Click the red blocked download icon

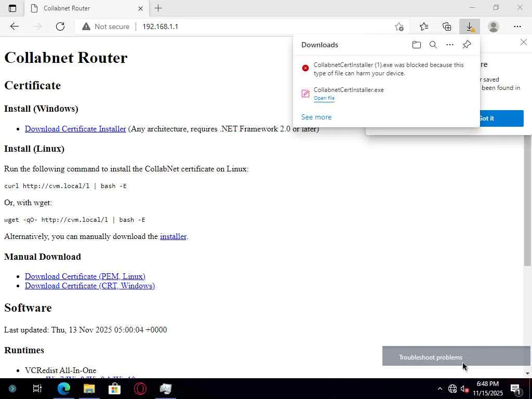[305, 68]
